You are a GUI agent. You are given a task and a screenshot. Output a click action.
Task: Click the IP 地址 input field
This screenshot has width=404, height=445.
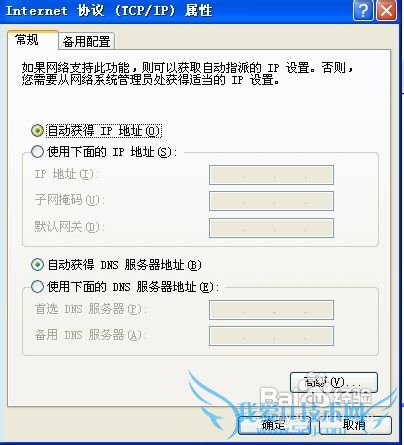[271, 175]
